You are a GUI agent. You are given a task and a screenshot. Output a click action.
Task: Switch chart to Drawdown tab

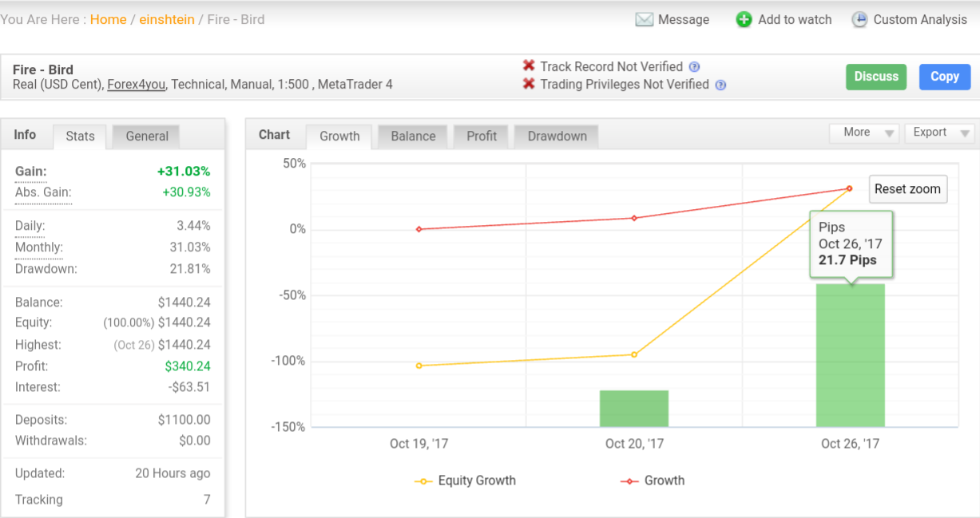557,136
